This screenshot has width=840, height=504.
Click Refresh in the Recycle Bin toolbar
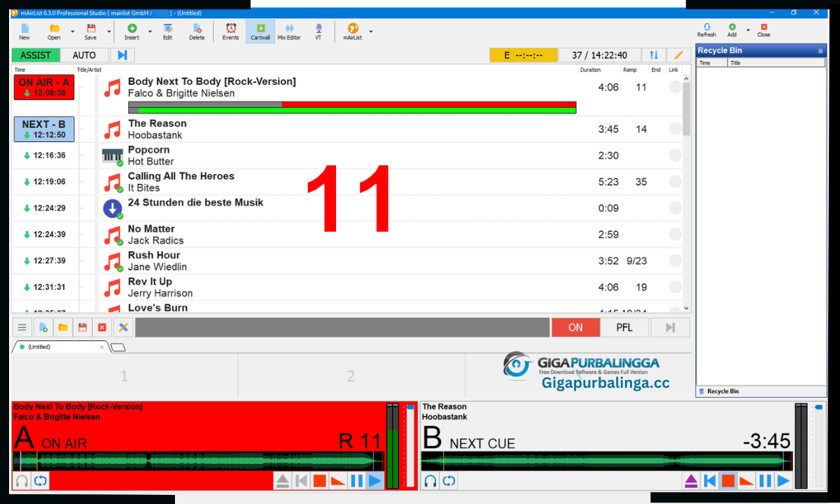click(707, 30)
